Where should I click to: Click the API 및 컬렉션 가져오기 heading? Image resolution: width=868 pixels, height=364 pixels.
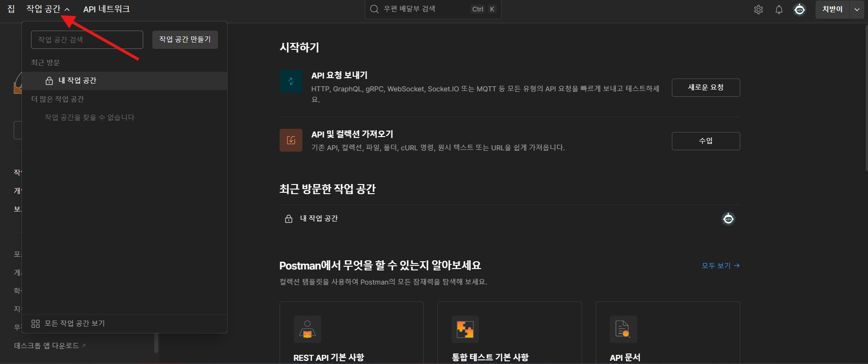point(352,134)
